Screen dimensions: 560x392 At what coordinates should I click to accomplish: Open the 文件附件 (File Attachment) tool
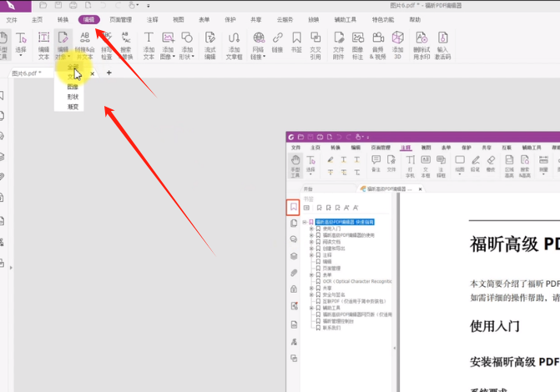(x=339, y=43)
